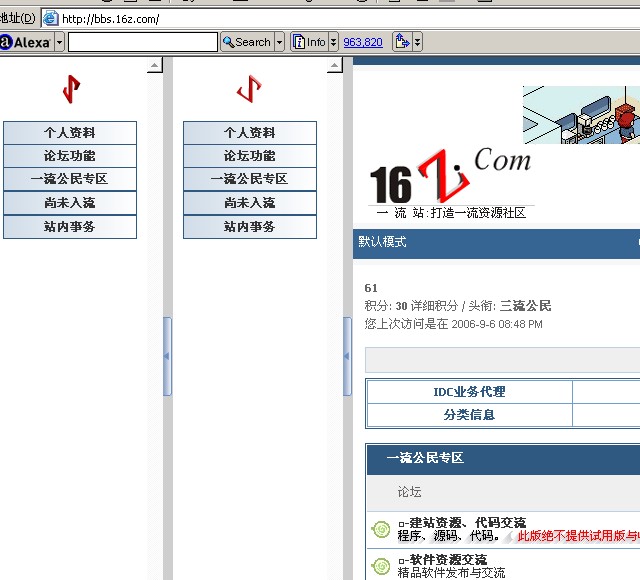
Task: Open the 963,820 traffic rank link
Action: tap(363, 42)
